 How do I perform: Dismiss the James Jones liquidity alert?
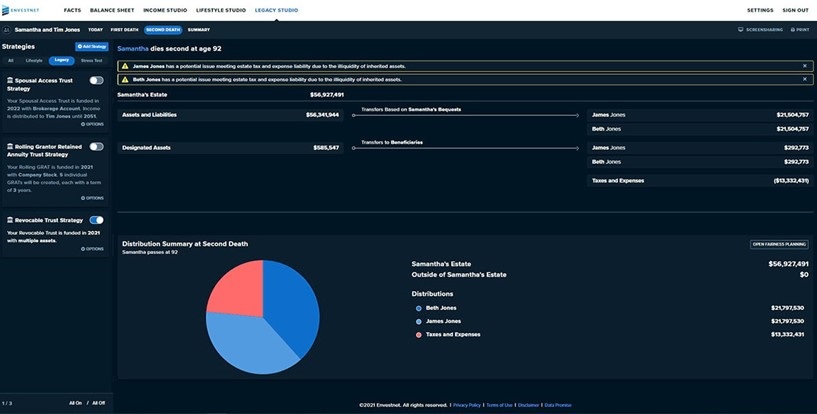click(804, 66)
